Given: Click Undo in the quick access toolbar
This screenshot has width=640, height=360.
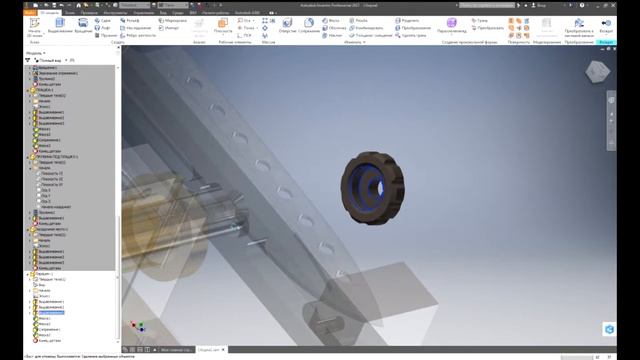Looking at the screenshot, I should (x=62, y=5).
